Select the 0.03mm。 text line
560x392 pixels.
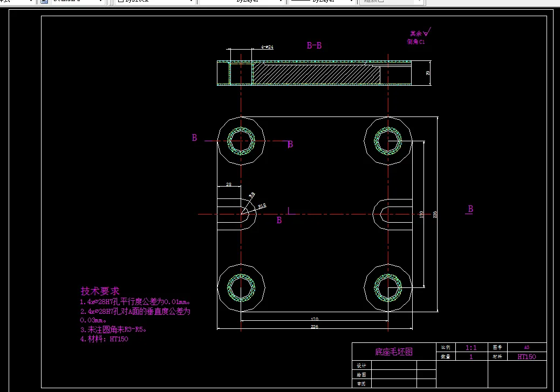click(x=93, y=320)
